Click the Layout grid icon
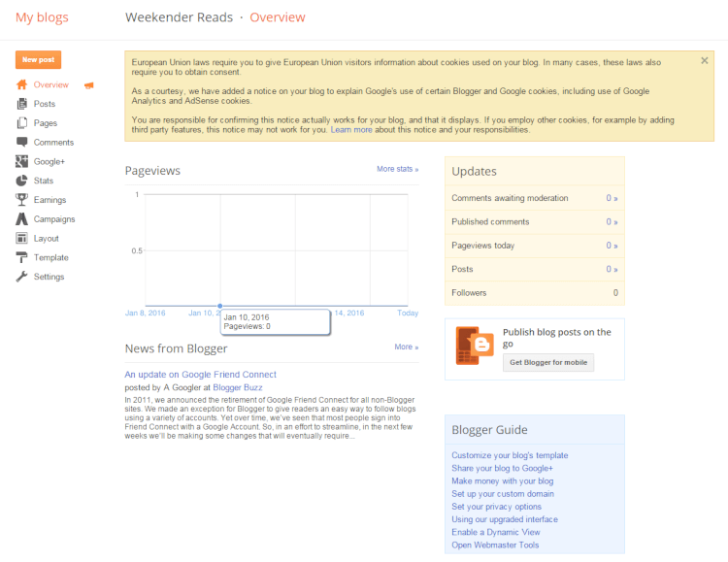 point(21,238)
